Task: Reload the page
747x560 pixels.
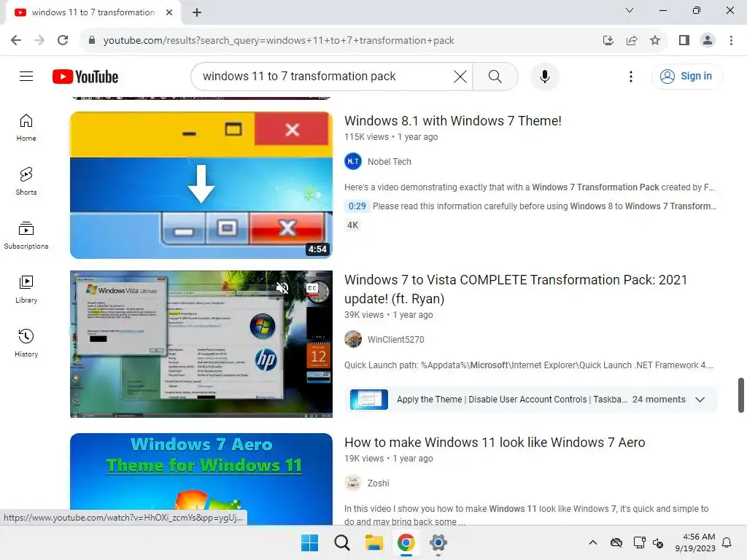Action: pyautogui.click(x=63, y=40)
